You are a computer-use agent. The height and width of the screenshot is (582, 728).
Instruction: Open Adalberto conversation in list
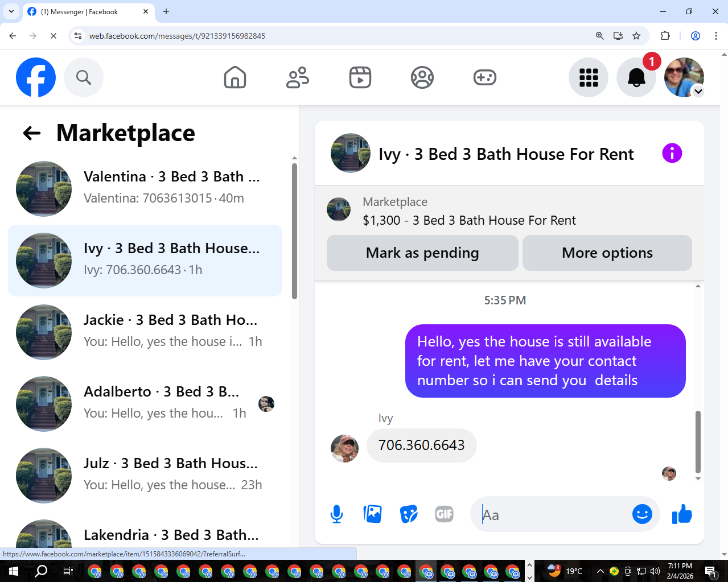(145, 404)
